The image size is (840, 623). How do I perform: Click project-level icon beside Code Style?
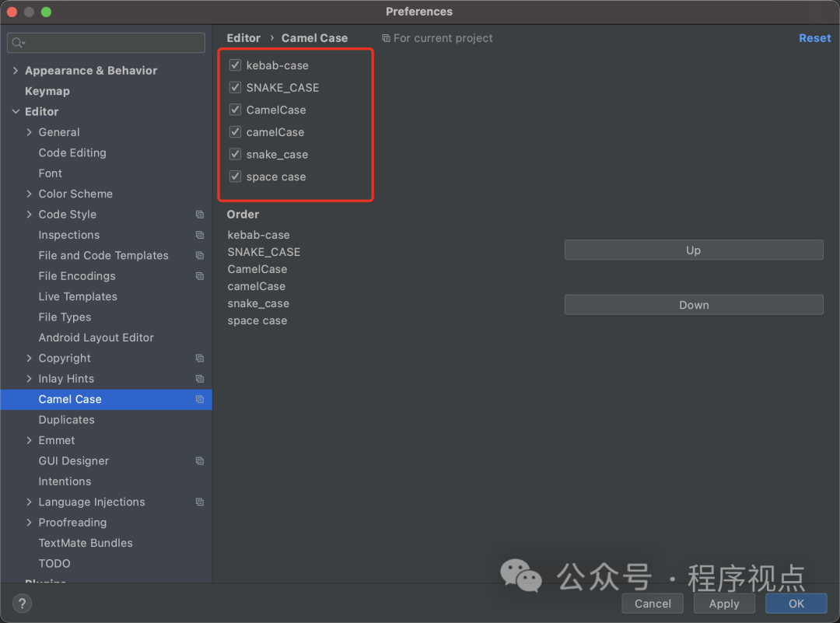coord(200,215)
